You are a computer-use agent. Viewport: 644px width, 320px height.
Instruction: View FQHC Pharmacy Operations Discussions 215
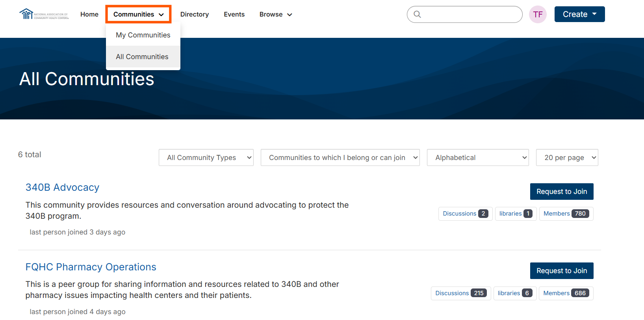coord(461,293)
